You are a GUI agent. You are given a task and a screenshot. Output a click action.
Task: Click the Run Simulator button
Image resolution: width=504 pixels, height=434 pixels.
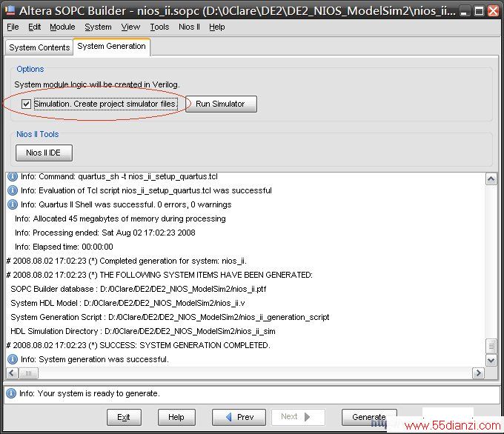coord(221,104)
